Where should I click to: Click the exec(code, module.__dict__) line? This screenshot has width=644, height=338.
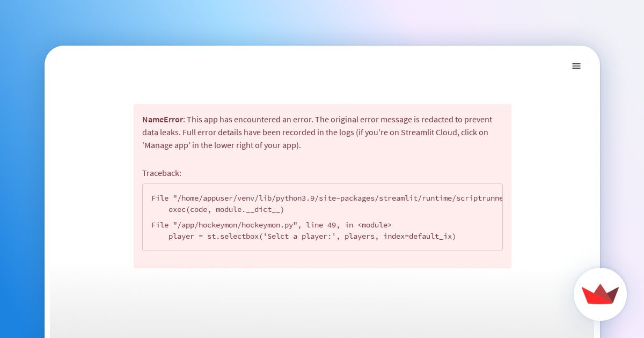click(226, 209)
